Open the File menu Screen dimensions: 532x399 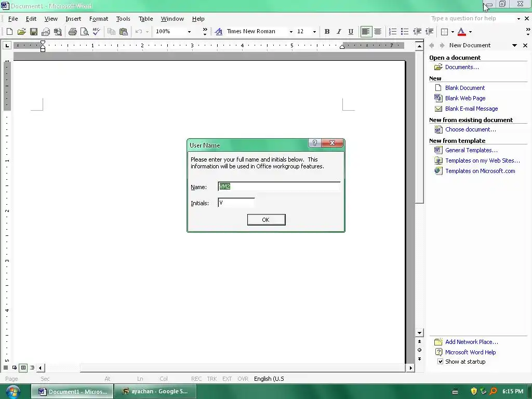click(x=13, y=19)
